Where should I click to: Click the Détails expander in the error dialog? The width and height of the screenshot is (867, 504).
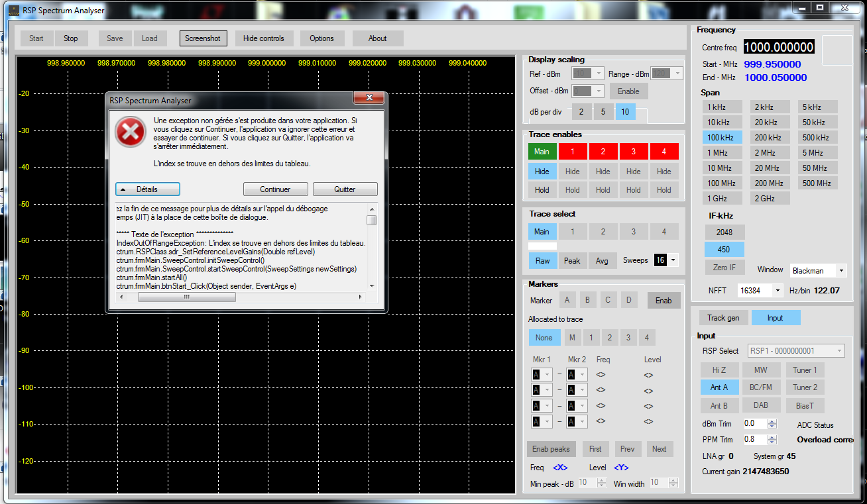coord(147,189)
